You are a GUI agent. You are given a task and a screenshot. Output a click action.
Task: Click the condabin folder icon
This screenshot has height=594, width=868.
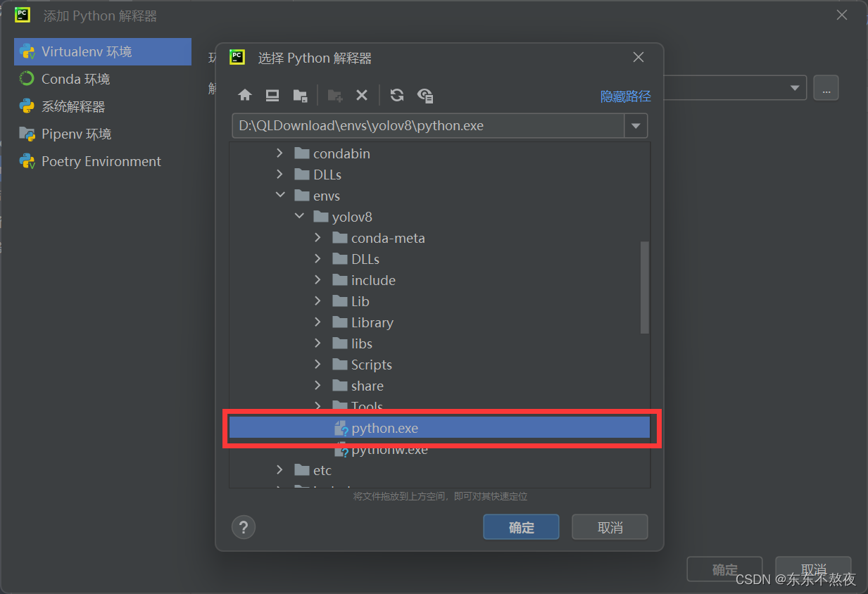tap(302, 153)
